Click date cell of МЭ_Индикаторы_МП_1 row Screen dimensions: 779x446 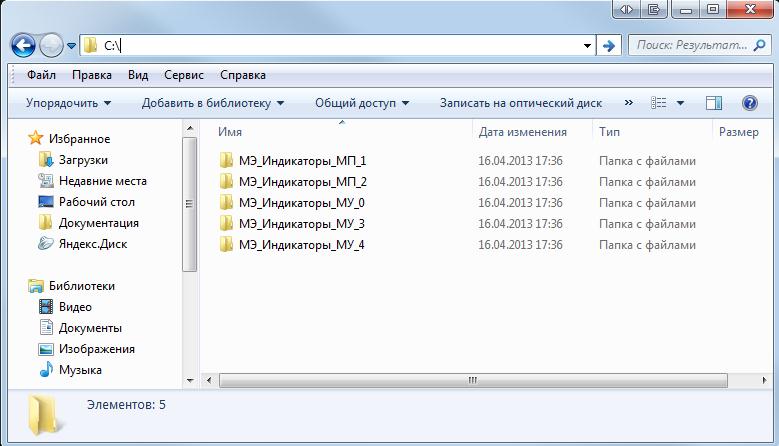tap(520, 161)
